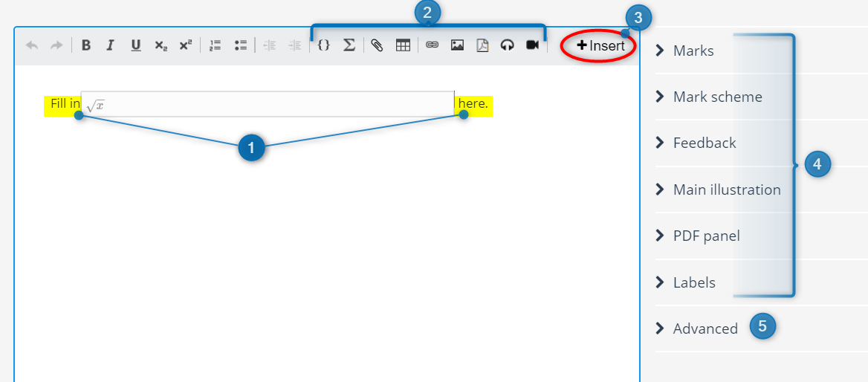Insert a numbered list
868x382 pixels.
point(216,46)
